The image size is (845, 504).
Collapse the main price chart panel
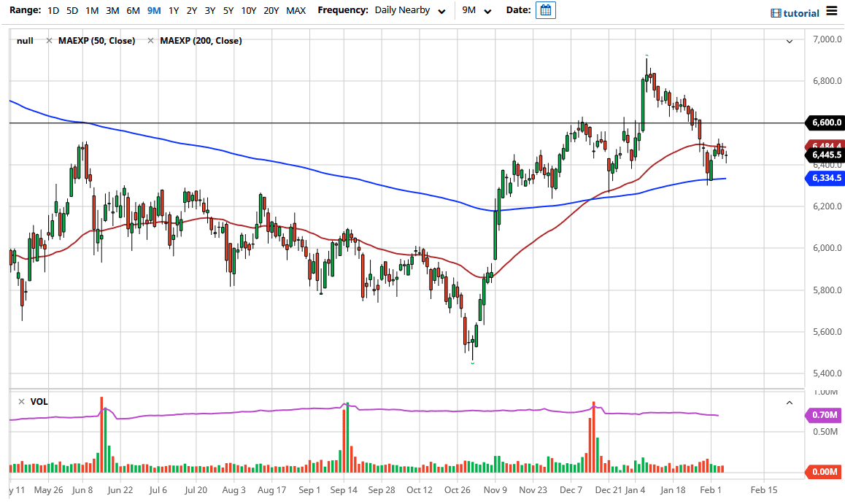point(789,42)
